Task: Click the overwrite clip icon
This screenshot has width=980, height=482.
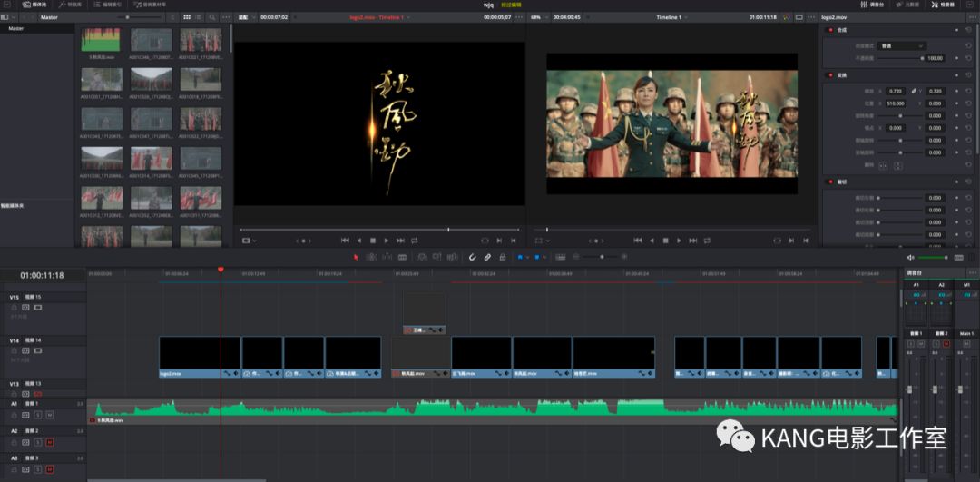Action: coord(436,257)
